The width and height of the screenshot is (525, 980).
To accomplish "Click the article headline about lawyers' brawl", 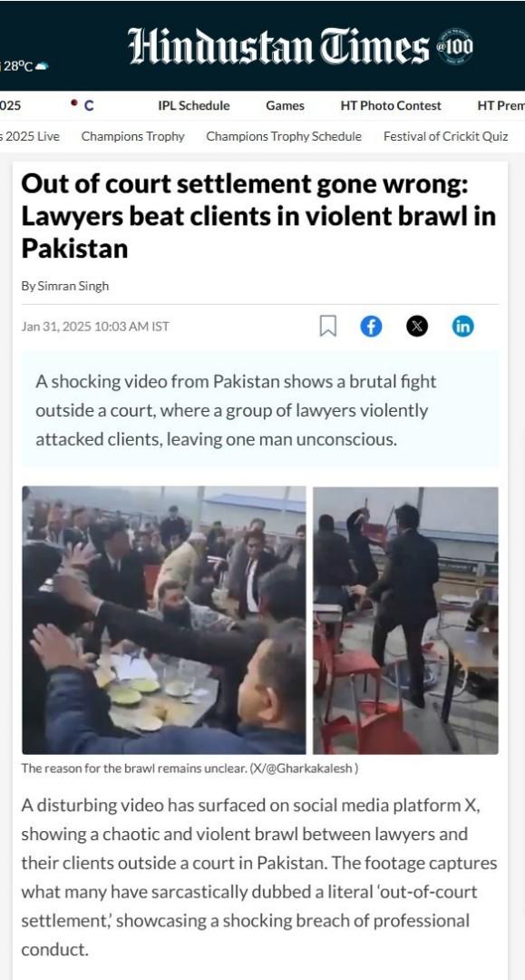I will 259,216.
